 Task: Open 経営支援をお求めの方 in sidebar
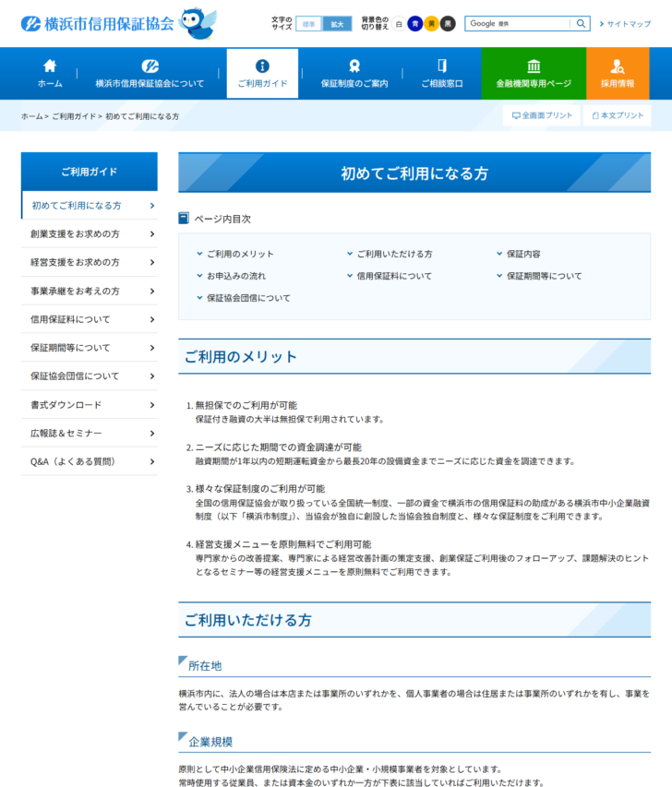coord(90,263)
